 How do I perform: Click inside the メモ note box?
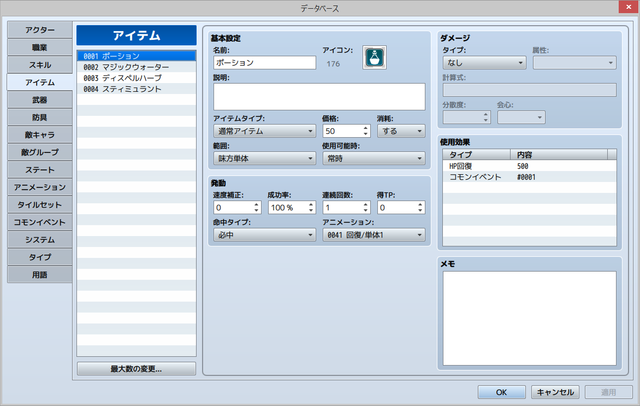(529, 318)
